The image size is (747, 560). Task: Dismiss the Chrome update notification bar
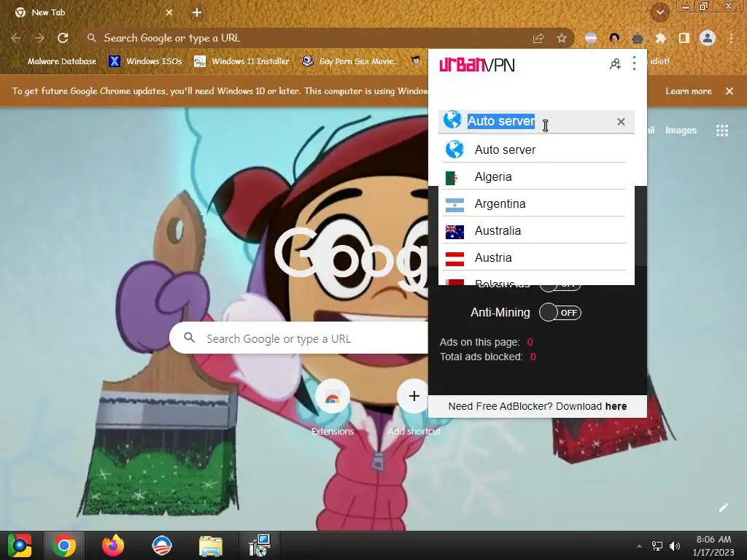click(x=729, y=91)
